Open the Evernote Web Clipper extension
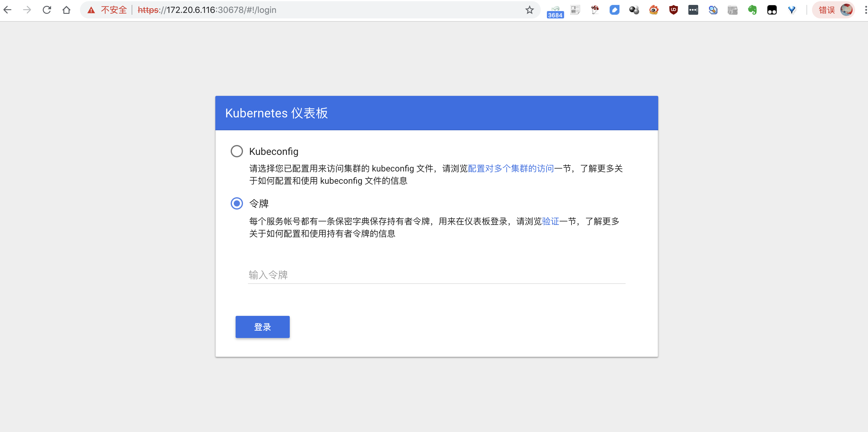 click(752, 10)
